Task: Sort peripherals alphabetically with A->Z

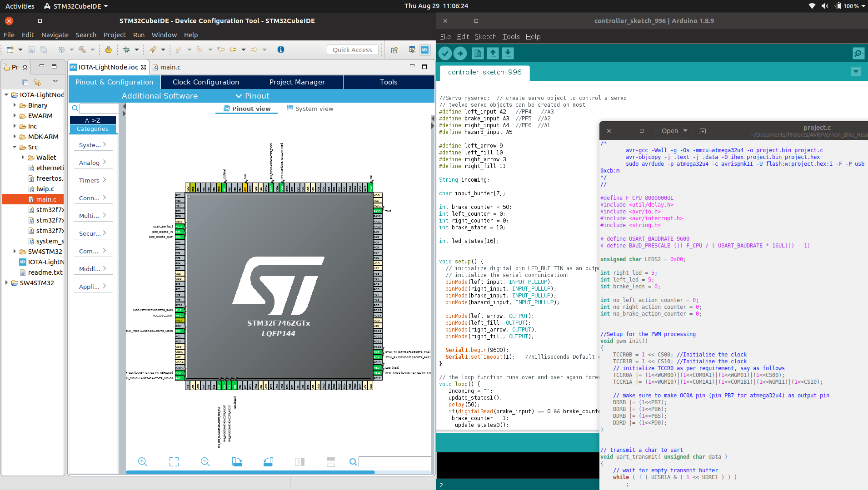Action: [x=93, y=120]
